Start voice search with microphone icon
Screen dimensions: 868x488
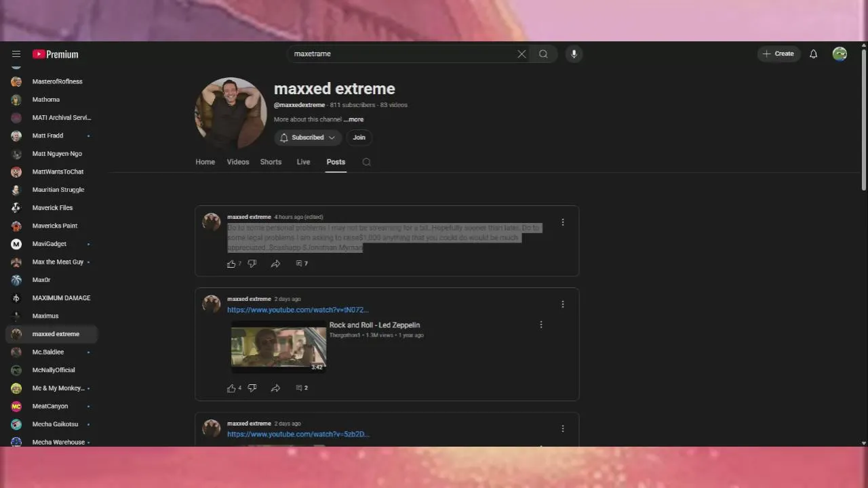pos(574,54)
